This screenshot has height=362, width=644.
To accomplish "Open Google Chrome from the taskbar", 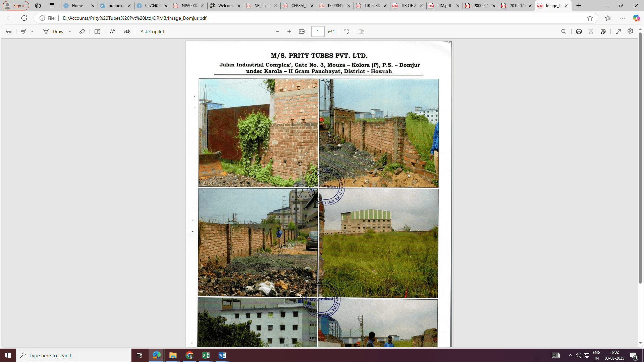I will click(x=190, y=355).
